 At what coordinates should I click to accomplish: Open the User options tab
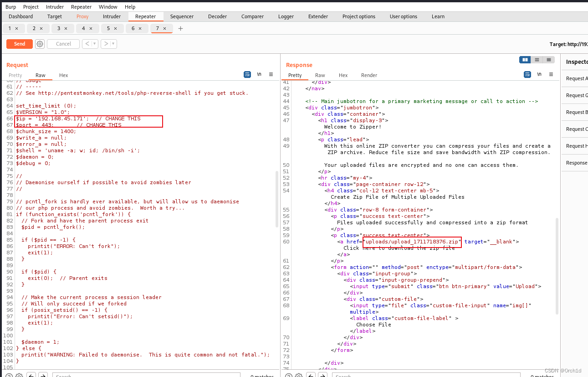pos(403,16)
